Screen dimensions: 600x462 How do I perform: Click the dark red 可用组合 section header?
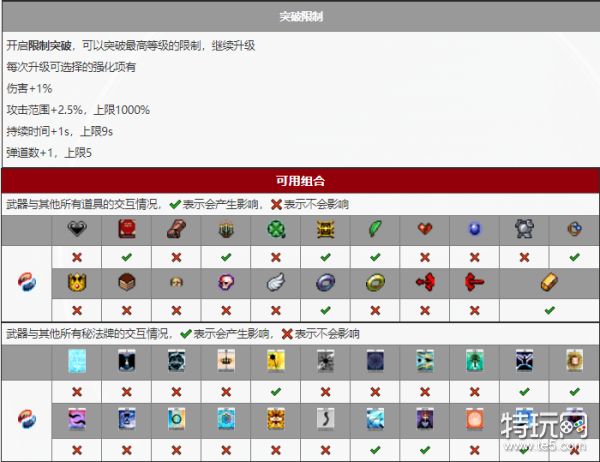pos(300,181)
